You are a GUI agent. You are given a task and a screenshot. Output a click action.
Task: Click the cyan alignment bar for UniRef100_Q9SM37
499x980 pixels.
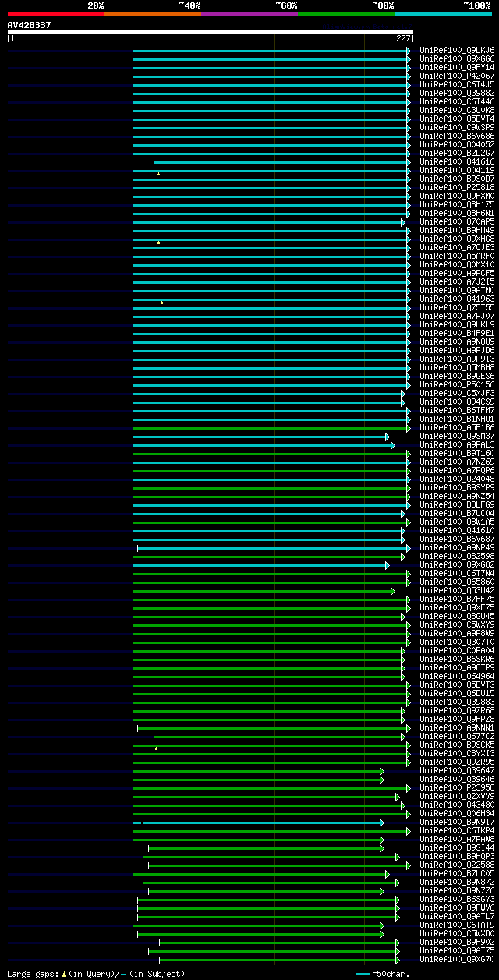[x=260, y=437]
